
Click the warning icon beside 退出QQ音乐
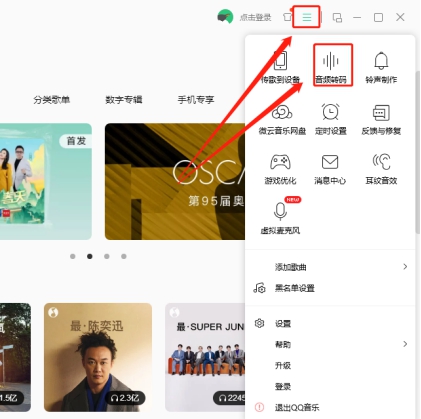point(259,407)
